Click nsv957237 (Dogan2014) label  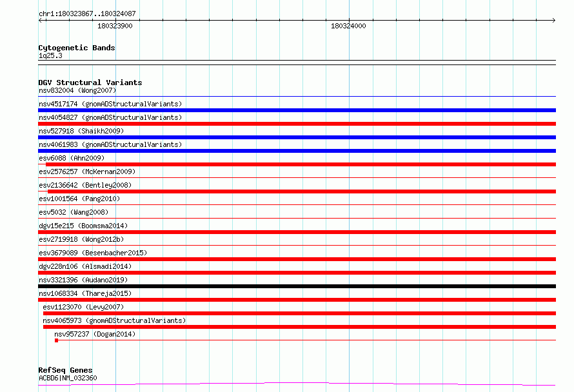pos(95,334)
